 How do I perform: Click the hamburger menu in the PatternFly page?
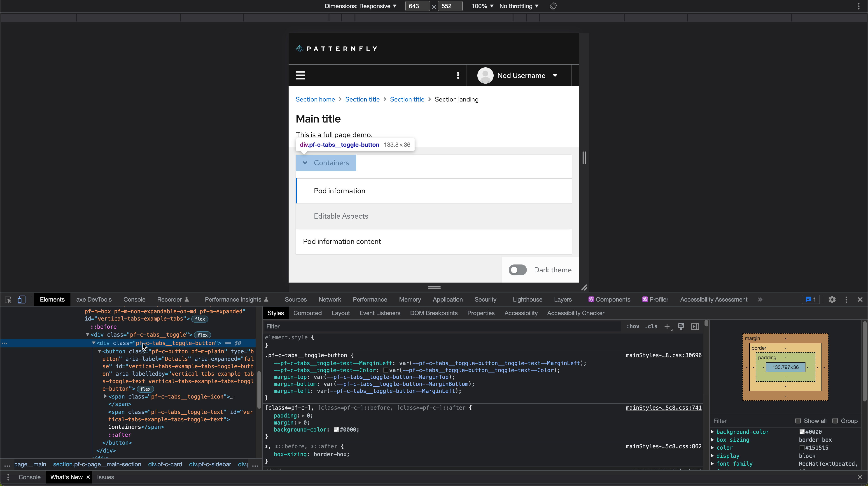point(300,75)
